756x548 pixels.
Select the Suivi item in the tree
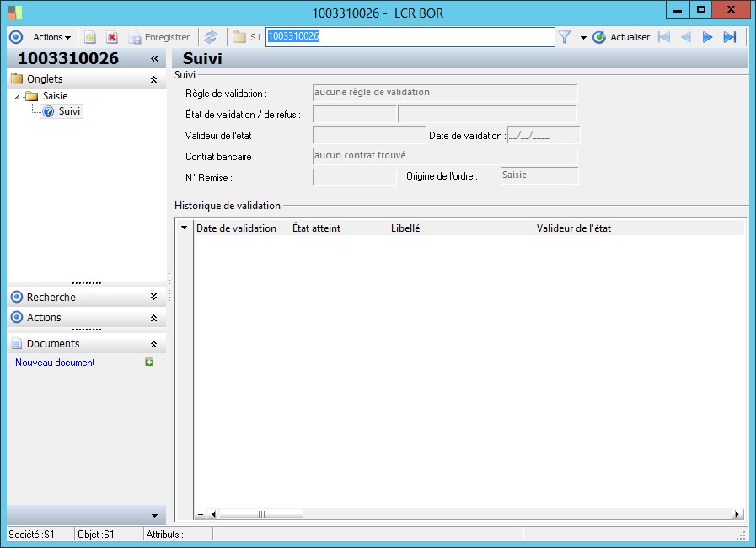tap(70, 111)
